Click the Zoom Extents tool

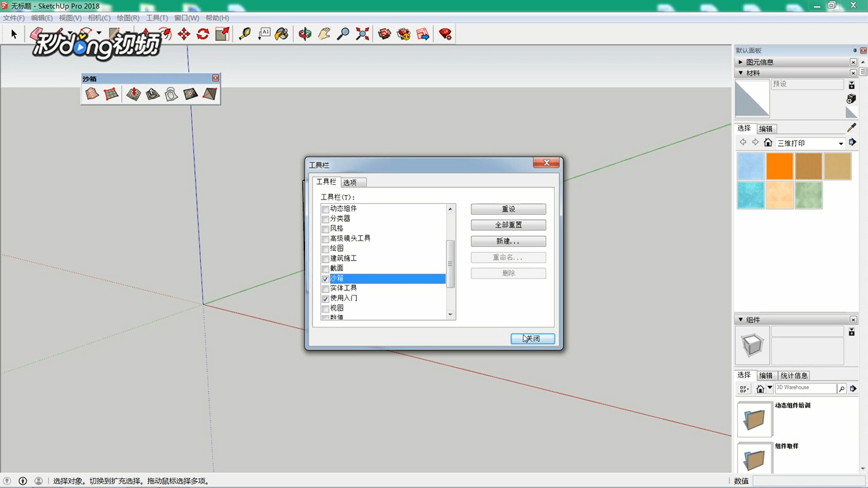click(x=362, y=34)
